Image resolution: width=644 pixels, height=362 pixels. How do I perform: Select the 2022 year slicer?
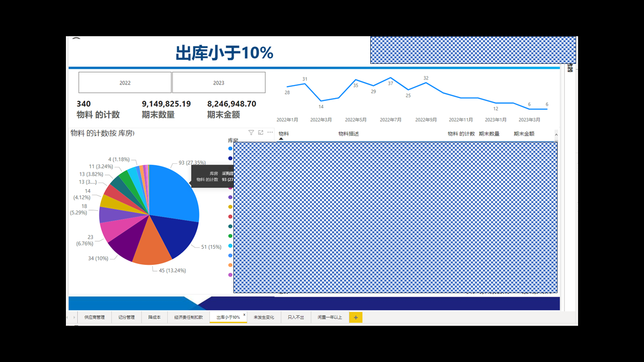125,82
